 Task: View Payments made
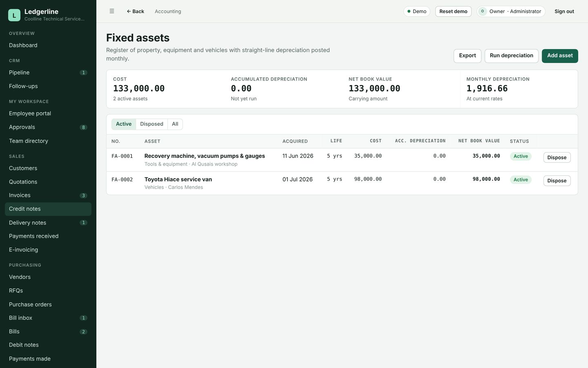click(x=48, y=359)
